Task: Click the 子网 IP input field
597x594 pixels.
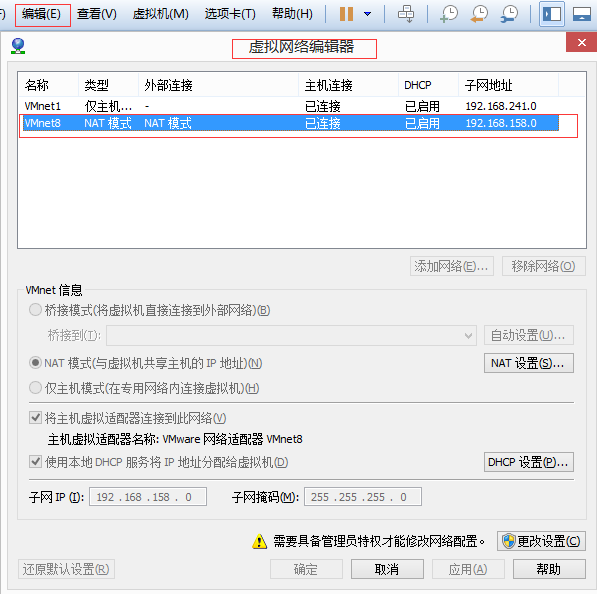Action: [x=148, y=497]
